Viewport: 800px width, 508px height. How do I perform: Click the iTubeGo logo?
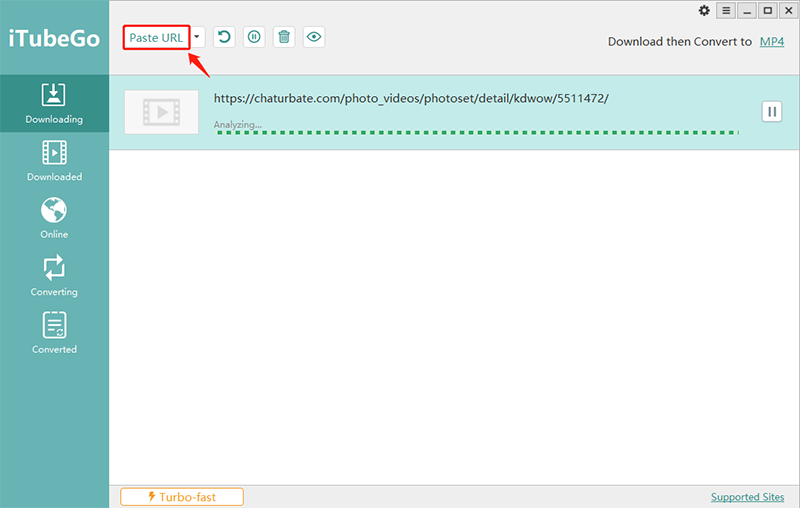pos(54,38)
